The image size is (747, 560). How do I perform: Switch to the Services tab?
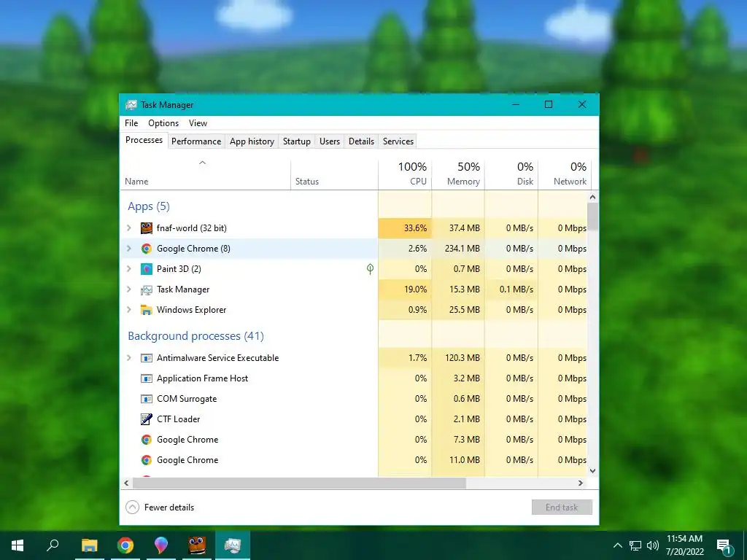[398, 141]
